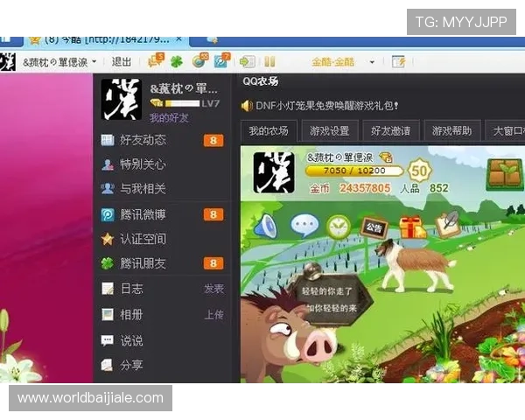
Task: Click the 人品 value 852
Action: coord(439,188)
